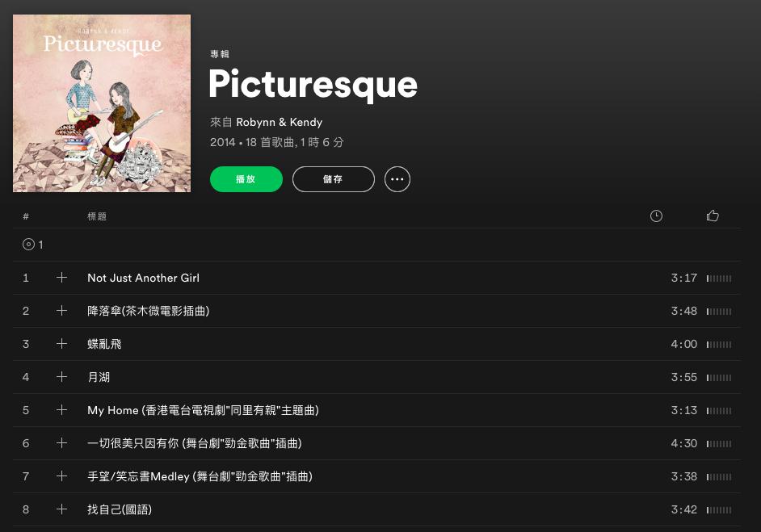Select the disc 1 header row

376,245
